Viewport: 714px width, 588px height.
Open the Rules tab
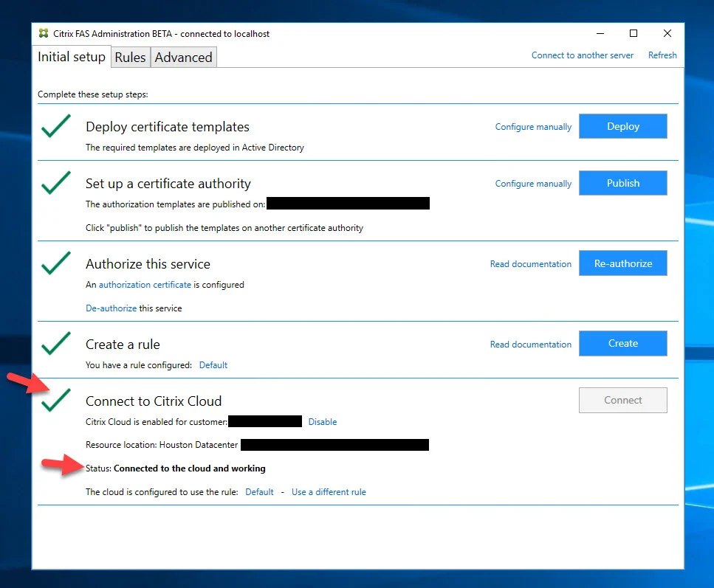click(x=130, y=58)
